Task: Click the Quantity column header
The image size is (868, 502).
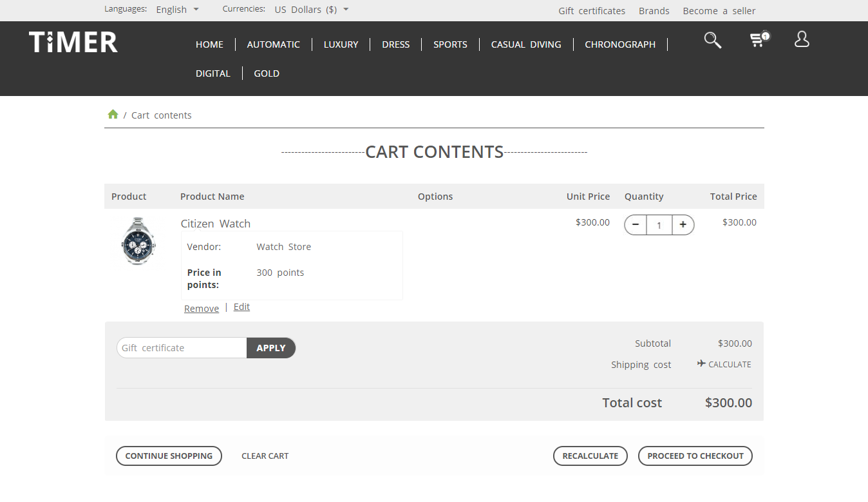Action: tap(644, 197)
